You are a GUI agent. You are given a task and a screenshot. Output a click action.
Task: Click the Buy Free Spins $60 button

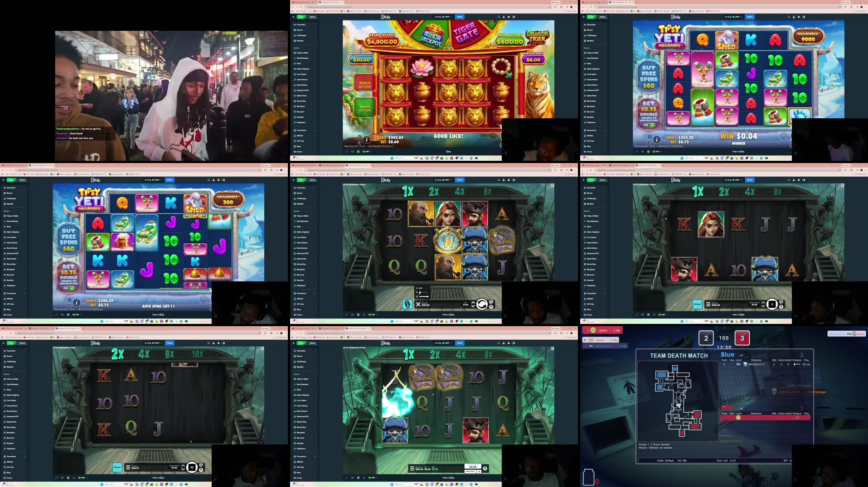click(x=69, y=240)
